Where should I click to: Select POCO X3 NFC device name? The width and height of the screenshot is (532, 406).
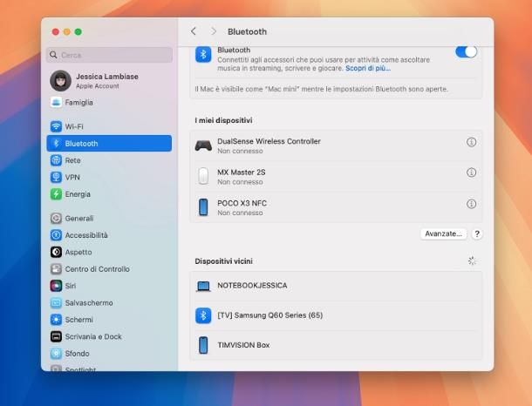pos(242,203)
